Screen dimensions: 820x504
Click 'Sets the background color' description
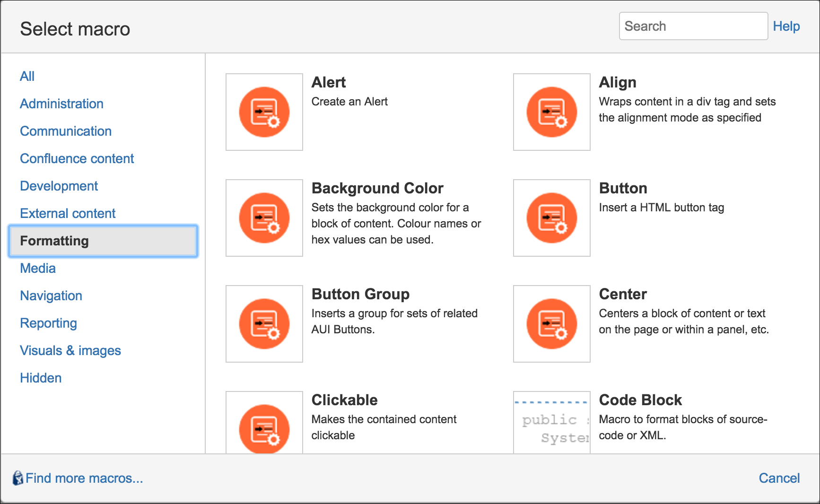click(x=396, y=224)
